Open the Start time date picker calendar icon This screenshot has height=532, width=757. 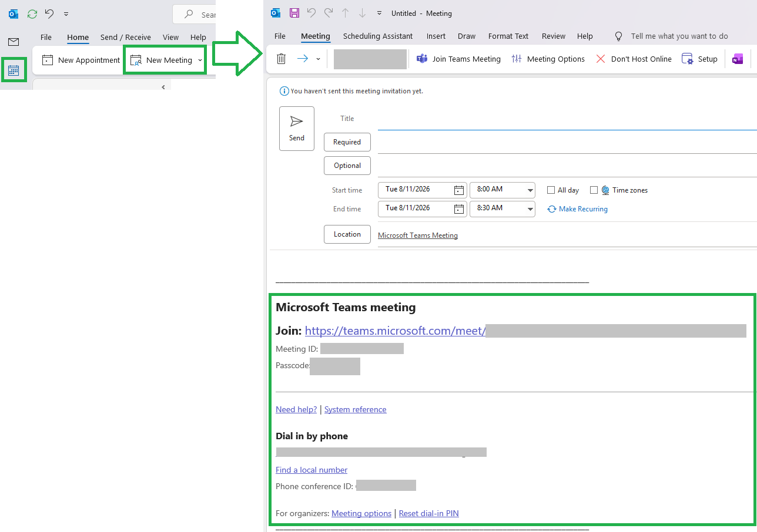click(459, 190)
